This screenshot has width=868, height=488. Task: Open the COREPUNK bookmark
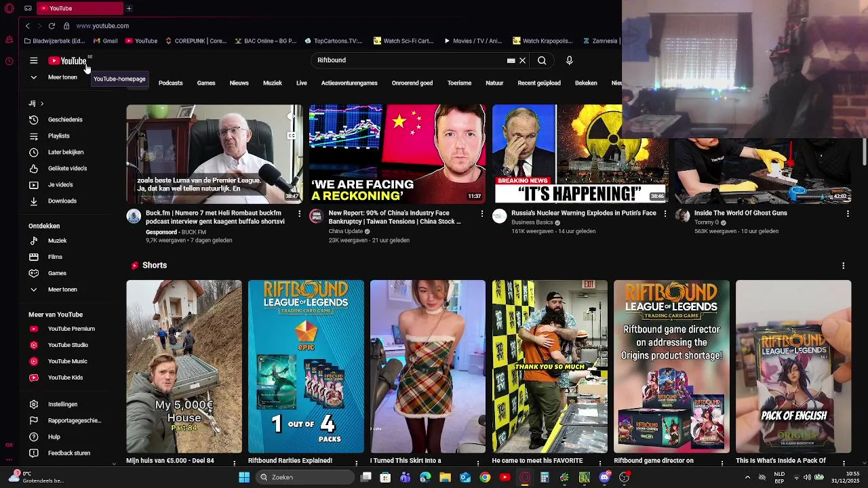tap(196, 41)
